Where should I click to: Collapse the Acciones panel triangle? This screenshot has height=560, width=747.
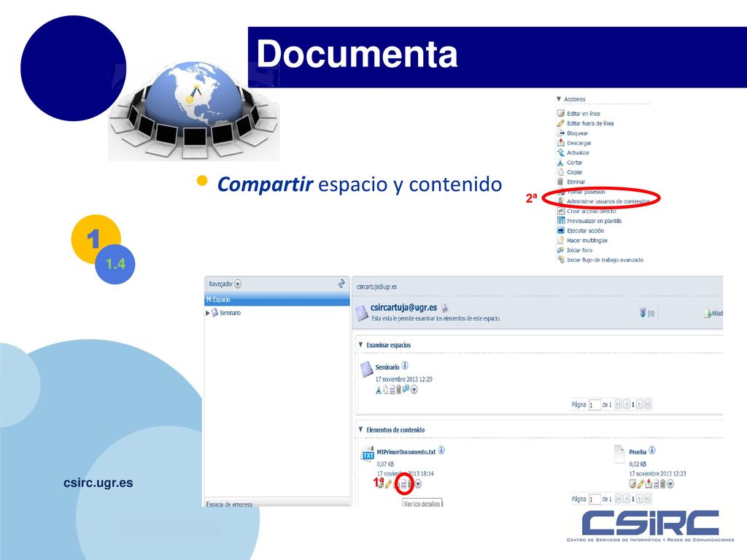coord(559,99)
